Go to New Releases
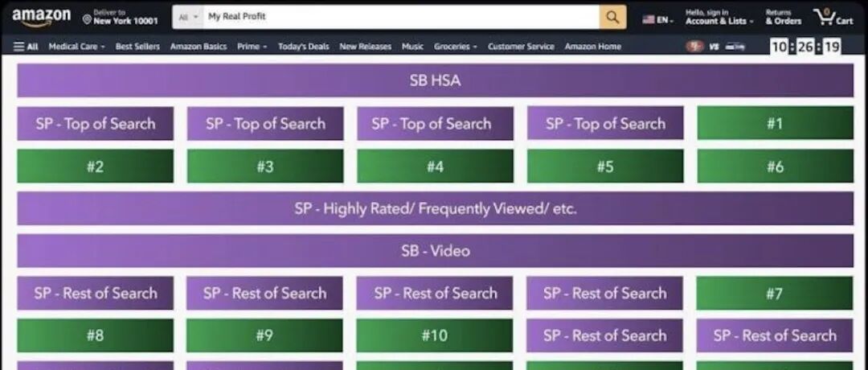Screen dimensions: 868x370 [366, 47]
